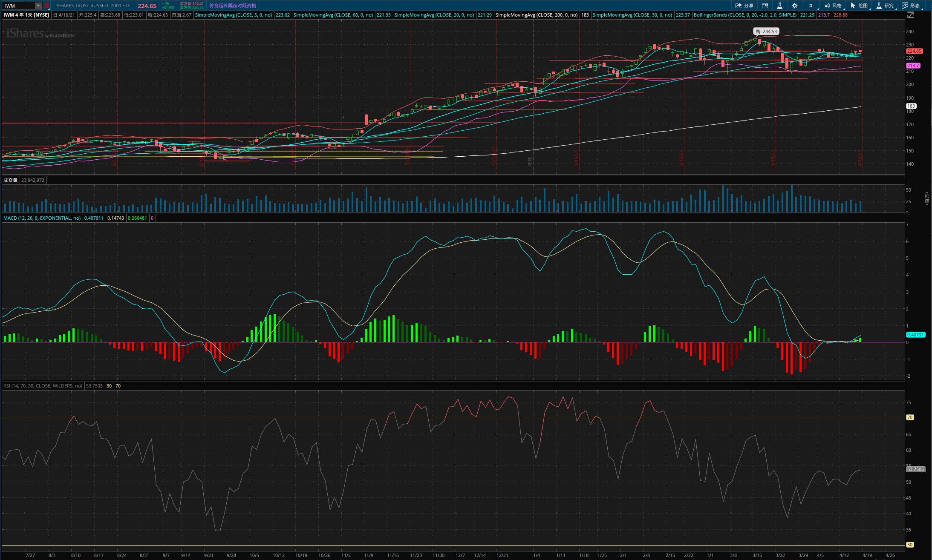Click the volume (成交量) panel label
The height and width of the screenshot is (560, 932).
pyautogui.click(x=10, y=180)
